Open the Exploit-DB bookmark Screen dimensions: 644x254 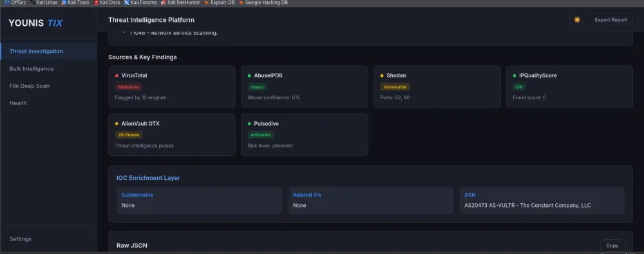tap(220, 3)
